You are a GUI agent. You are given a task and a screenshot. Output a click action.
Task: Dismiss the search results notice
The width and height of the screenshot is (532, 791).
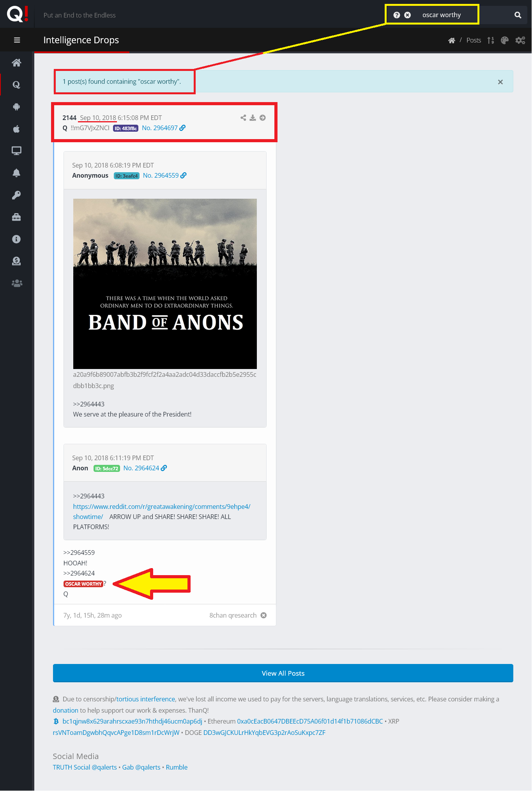500,82
